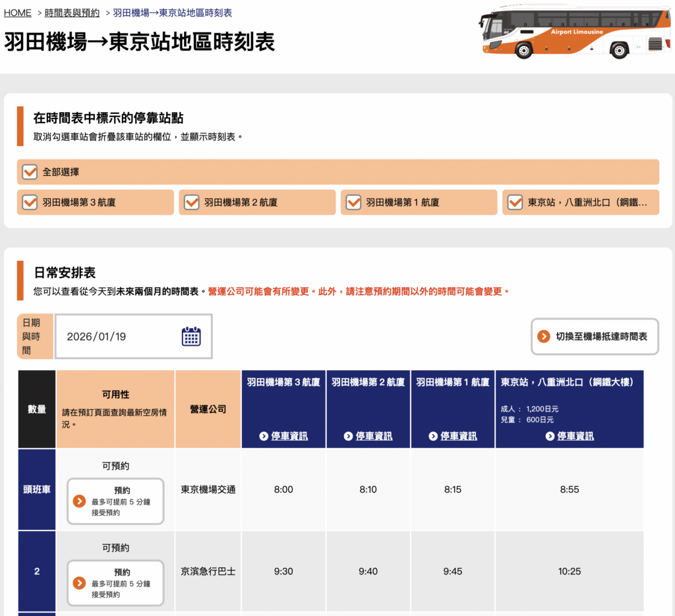Click the orange arrow in 頭班車 預約 button
This screenshot has width=675, height=616.
point(79,501)
